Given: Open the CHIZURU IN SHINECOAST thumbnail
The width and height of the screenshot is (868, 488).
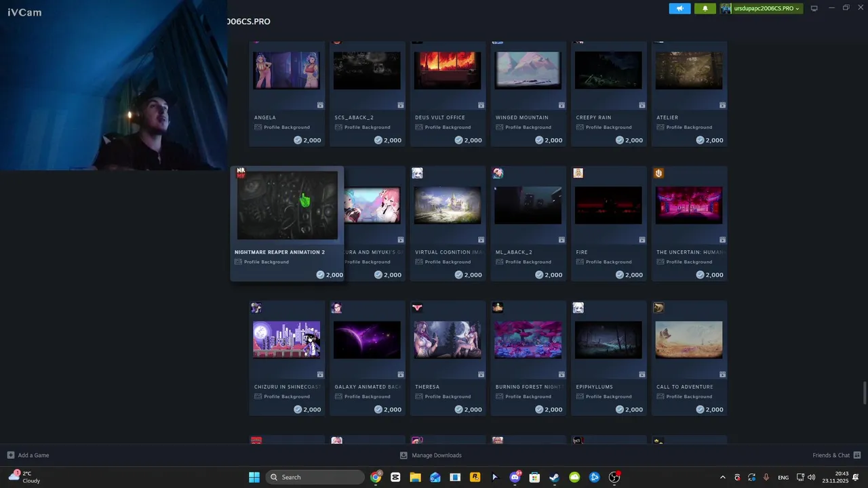Looking at the screenshot, I should [286, 340].
